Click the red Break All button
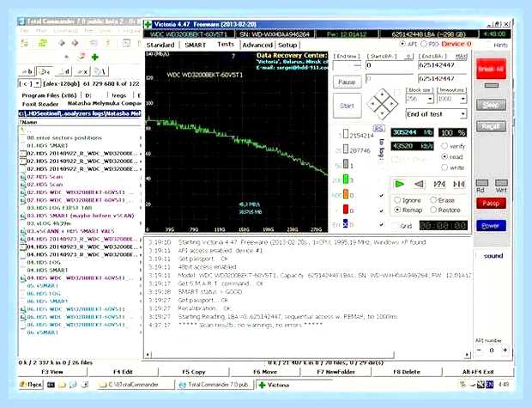This screenshot has height=408, width=532. pyautogui.click(x=491, y=69)
